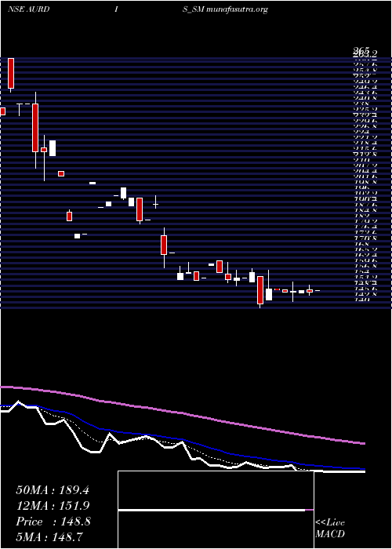
Task: Click the 5MA : 148.7 readout
Action: 49,536
